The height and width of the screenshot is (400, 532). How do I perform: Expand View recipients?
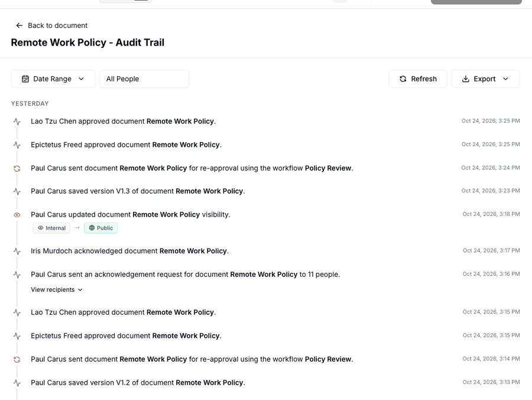[x=57, y=289]
